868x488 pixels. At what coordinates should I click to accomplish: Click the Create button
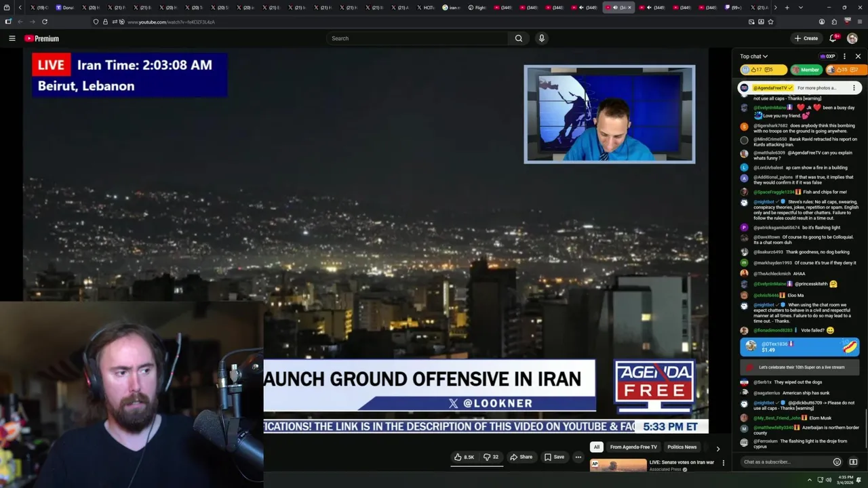(806, 39)
